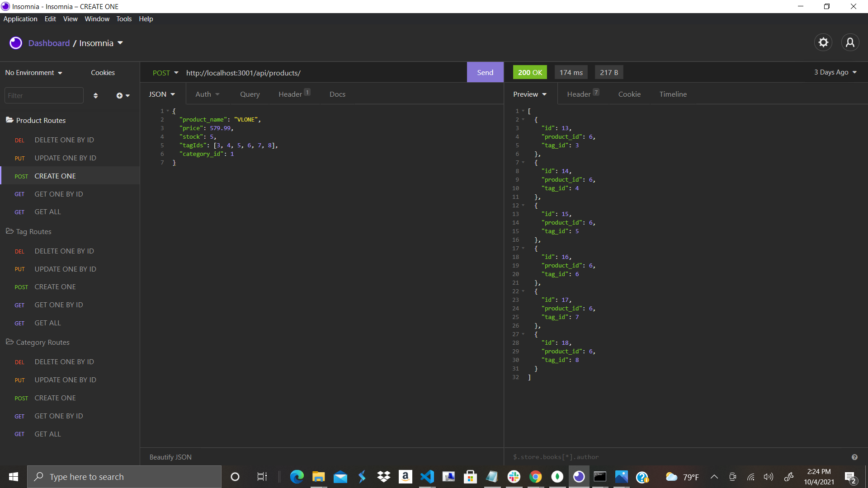Open the Preview mode dropdown

point(530,94)
